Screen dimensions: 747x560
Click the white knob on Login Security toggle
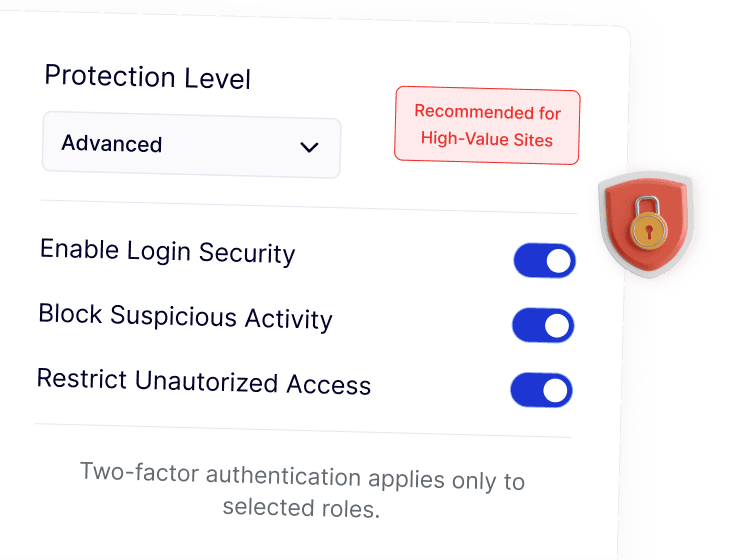point(559,261)
